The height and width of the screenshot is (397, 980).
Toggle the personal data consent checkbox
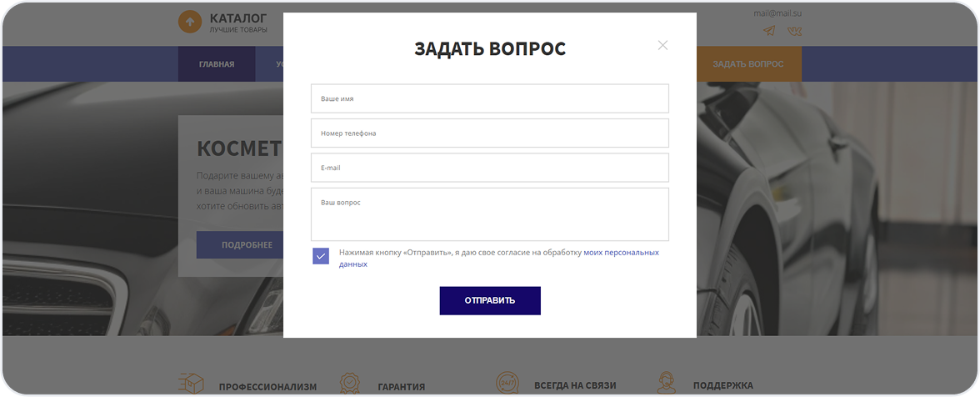tap(321, 256)
